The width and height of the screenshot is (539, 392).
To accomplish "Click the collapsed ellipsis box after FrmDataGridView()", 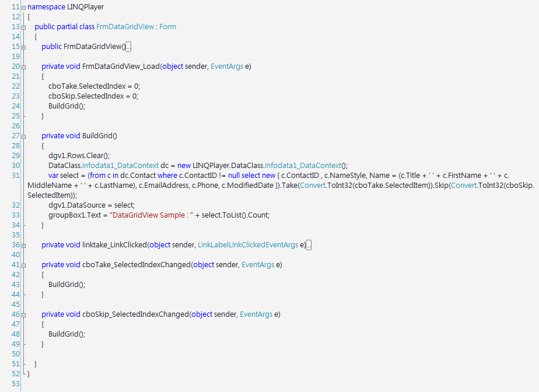I will 128,47.
